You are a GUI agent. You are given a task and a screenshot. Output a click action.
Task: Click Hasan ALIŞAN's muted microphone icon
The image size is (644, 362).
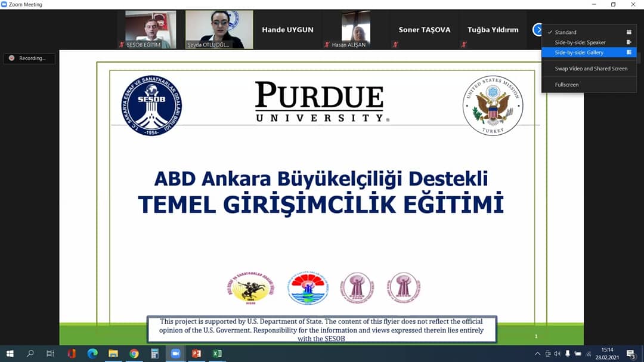pos(327,45)
